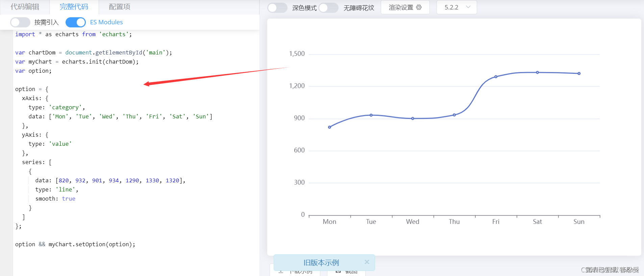Turn off the ES Modules switch
644x276 pixels.
[x=76, y=22]
